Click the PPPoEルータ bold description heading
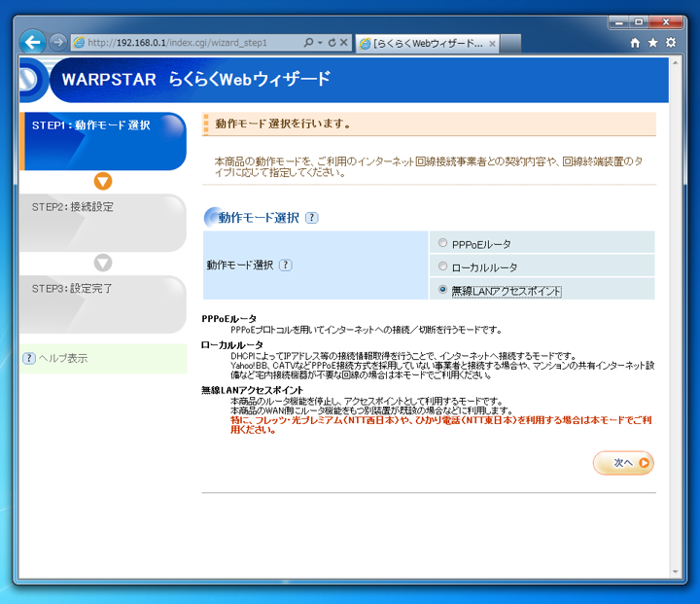The height and width of the screenshot is (604, 700). click(229, 319)
